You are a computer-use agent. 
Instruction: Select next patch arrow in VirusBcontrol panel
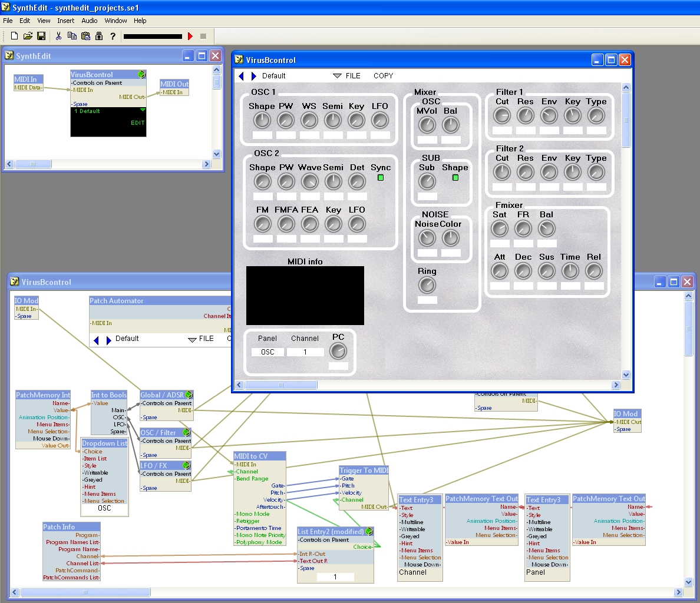pyautogui.click(x=253, y=76)
